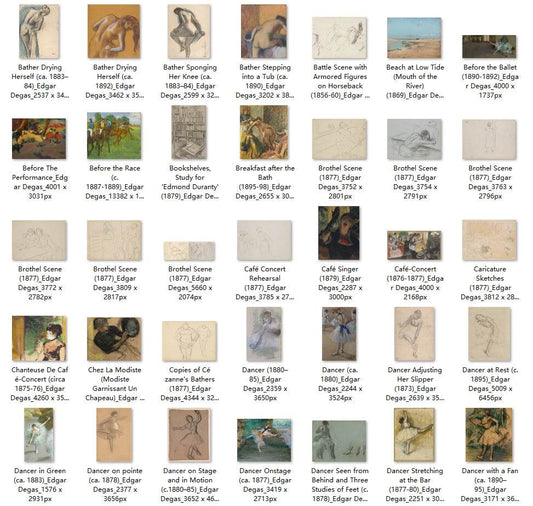Click the Beach at Low Tide image thumbnail

pyautogui.click(x=414, y=38)
